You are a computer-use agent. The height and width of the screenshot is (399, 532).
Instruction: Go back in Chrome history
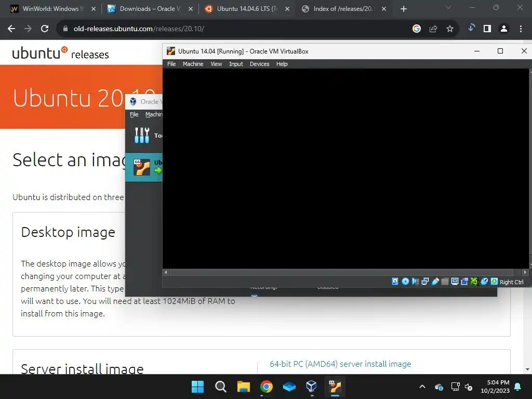click(11, 29)
